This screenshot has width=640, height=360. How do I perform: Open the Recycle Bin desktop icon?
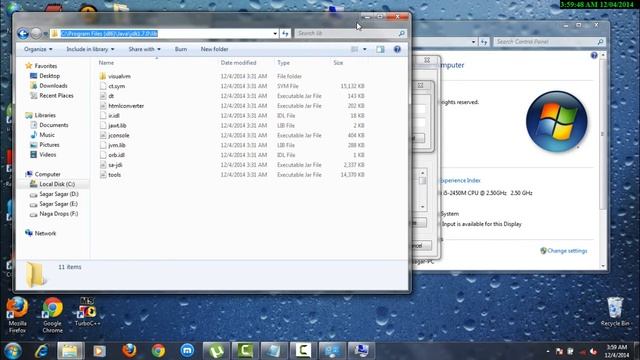[x=615, y=312]
